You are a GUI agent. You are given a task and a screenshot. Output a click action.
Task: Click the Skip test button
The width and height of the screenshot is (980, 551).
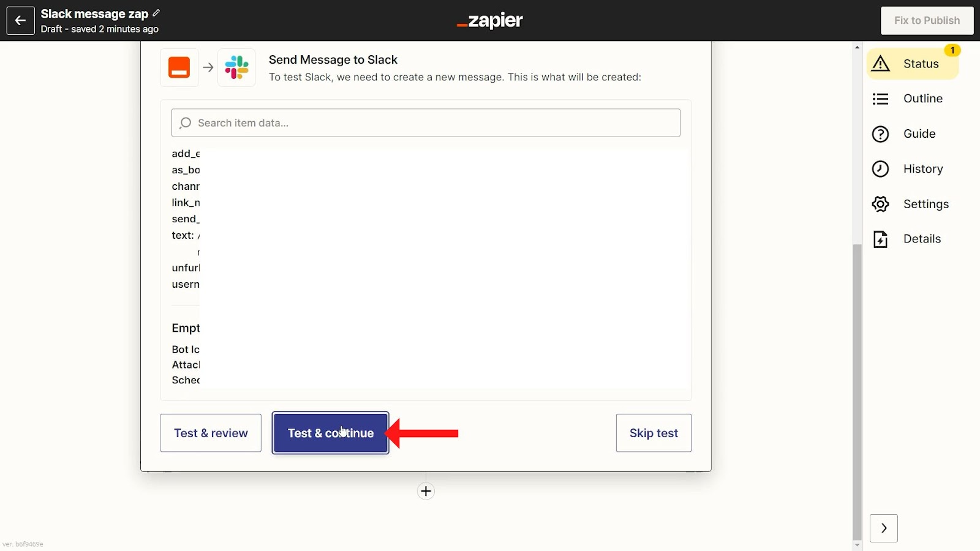tap(654, 433)
